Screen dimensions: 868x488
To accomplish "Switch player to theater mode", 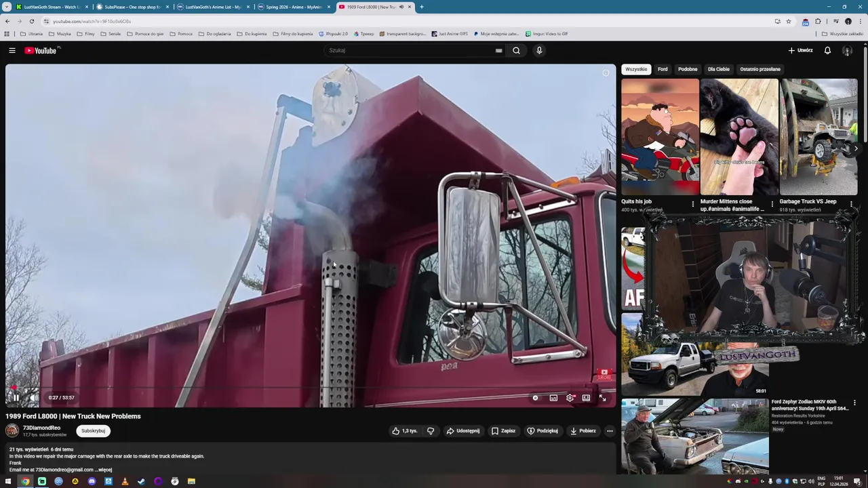I will (x=586, y=398).
